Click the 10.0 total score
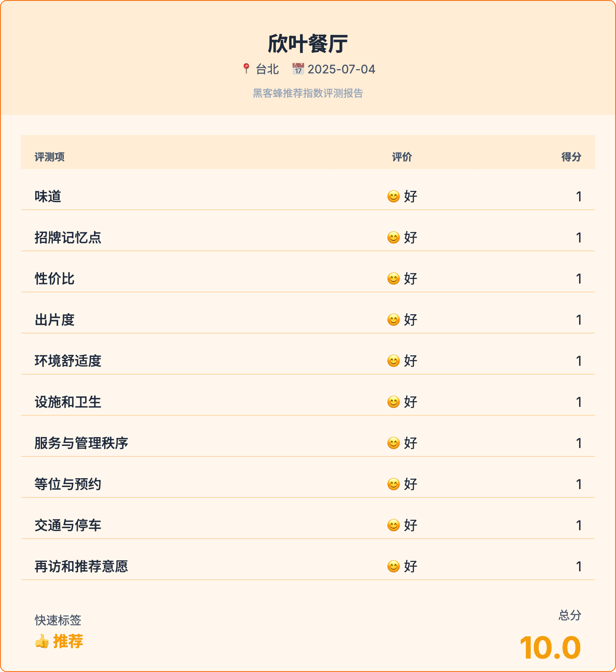 point(550,648)
